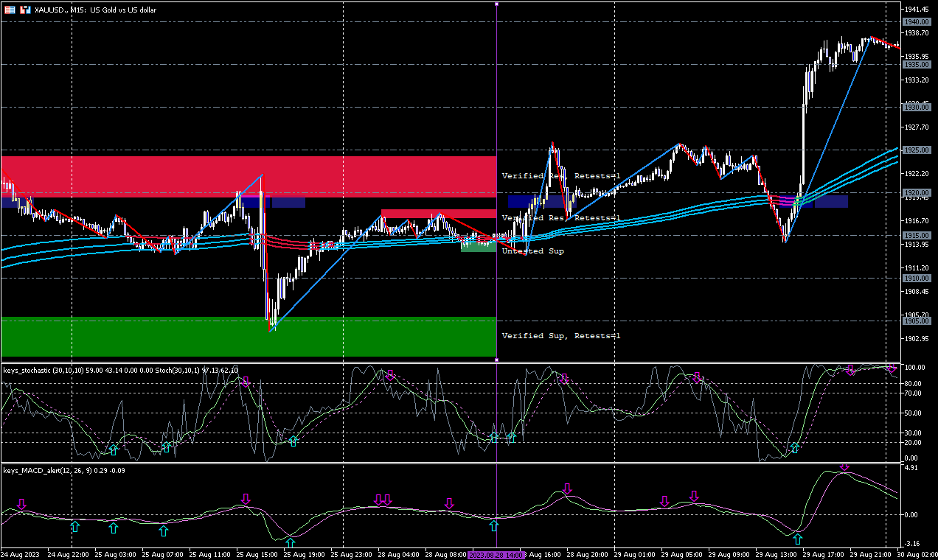Screen dimensions: 938x560
Task: Click the 20.00 stochastic scale value
Action: click(914, 442)
